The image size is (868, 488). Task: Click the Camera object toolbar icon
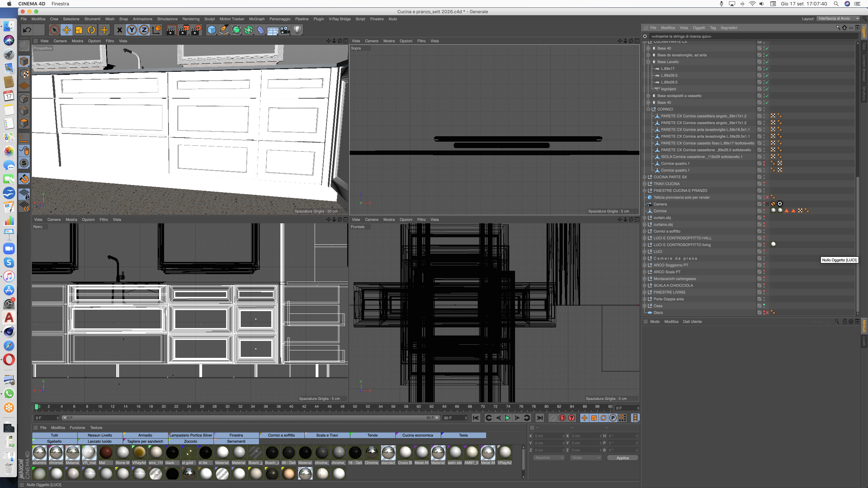point(285,30)
